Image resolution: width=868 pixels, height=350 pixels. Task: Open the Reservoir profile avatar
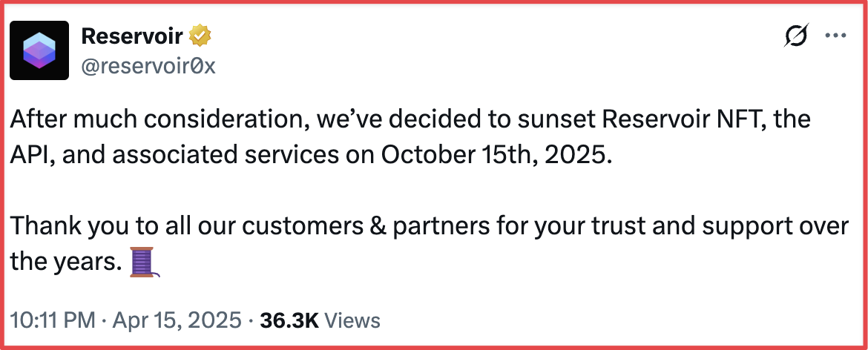[39, 50]
